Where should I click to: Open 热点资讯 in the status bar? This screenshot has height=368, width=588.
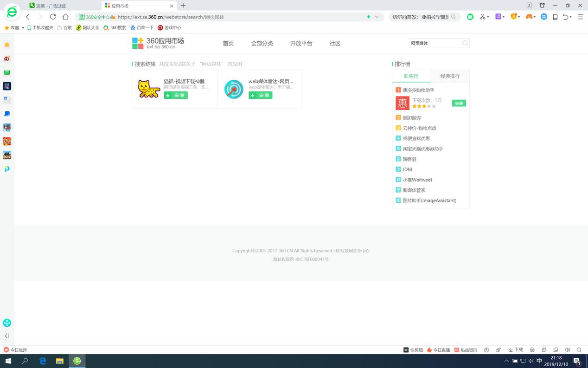[466, 350]
